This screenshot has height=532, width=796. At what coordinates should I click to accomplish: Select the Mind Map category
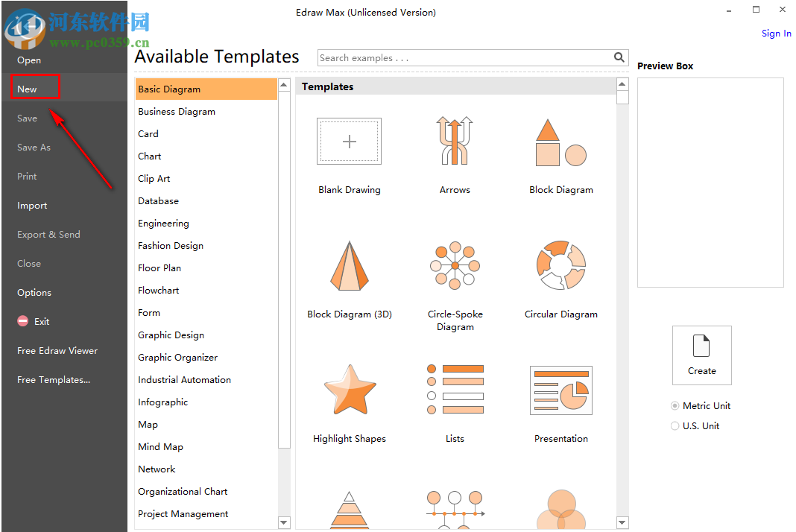(206, 446)
